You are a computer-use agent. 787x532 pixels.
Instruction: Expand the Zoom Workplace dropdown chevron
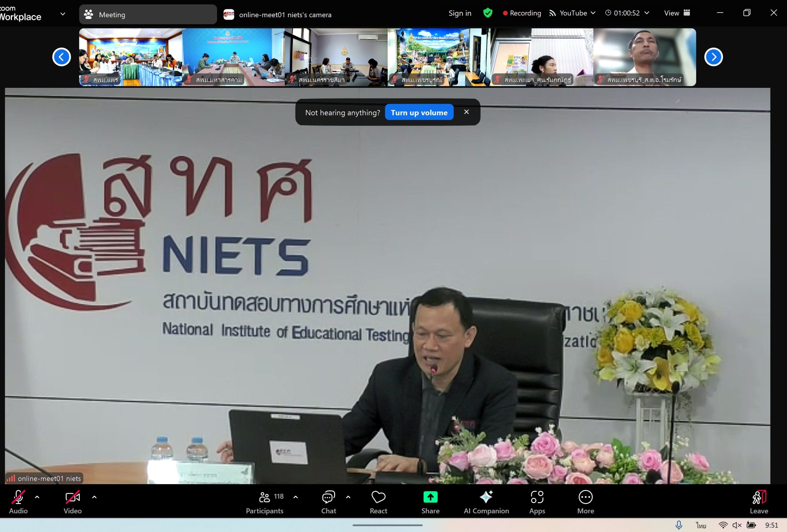point(63,14)
